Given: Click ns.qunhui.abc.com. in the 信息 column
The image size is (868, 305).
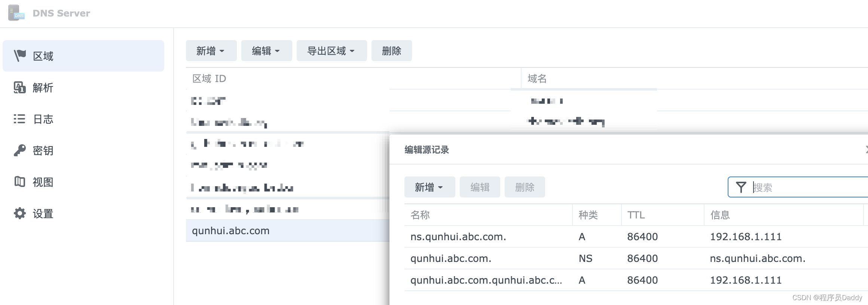Looking at the screenshot, I should pyautogui.click(x=757, y=258).
